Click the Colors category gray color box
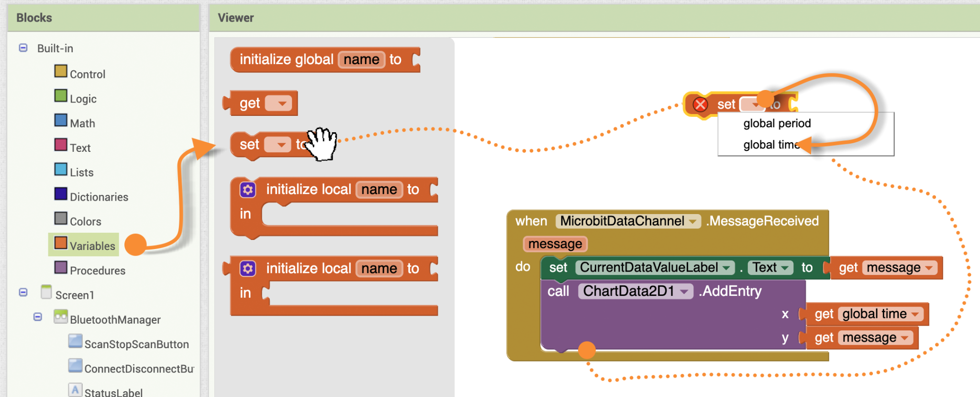 tap(61, 218)
